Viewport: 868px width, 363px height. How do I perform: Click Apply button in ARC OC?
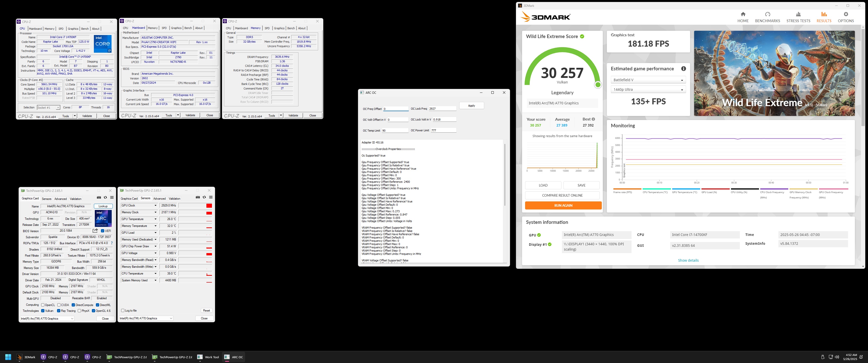tap(471, 106)
